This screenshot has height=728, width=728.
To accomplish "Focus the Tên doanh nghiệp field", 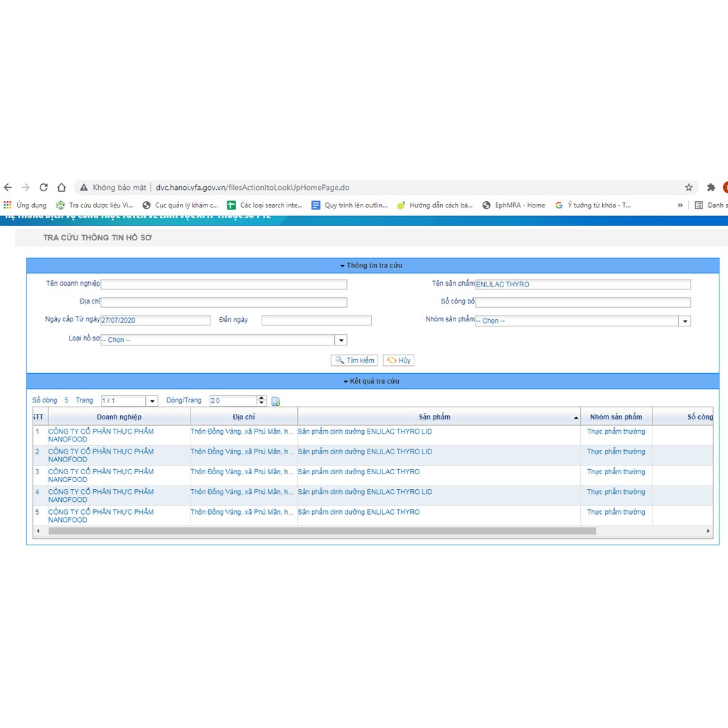I will (224, 284).
